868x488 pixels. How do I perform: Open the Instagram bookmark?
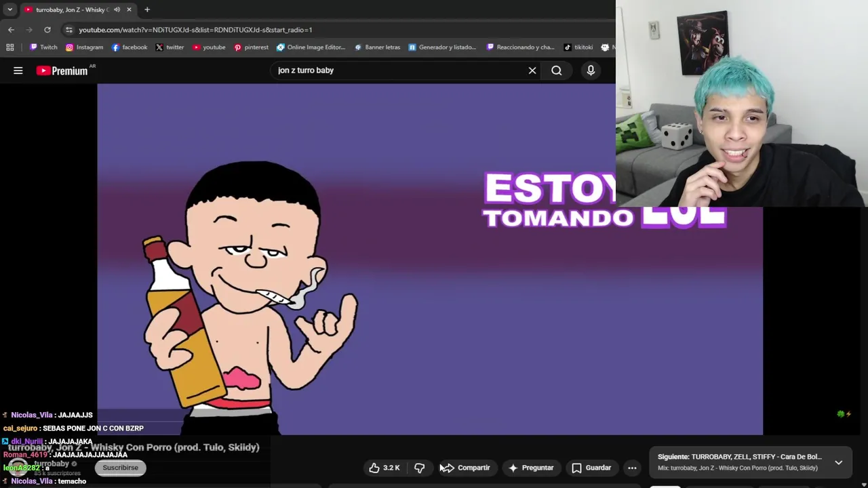84,47
